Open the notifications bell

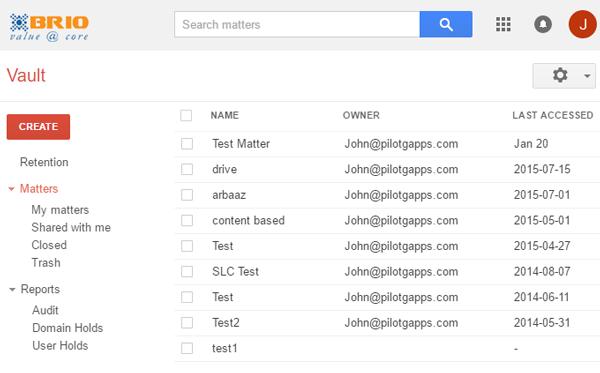[543, 24]
